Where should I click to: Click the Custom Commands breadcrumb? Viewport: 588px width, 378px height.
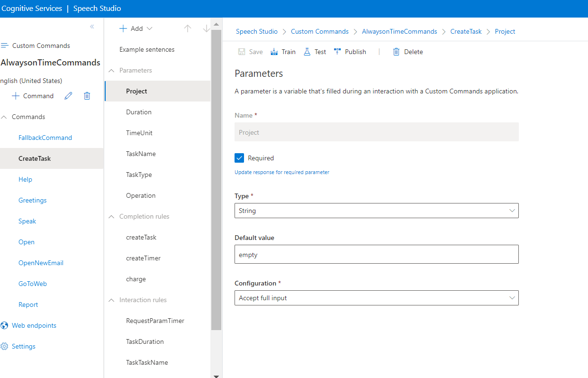pos(319,31)
